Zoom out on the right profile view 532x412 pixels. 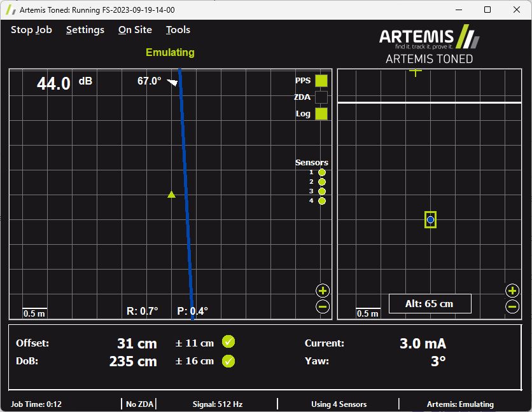[x=512, y=307]
